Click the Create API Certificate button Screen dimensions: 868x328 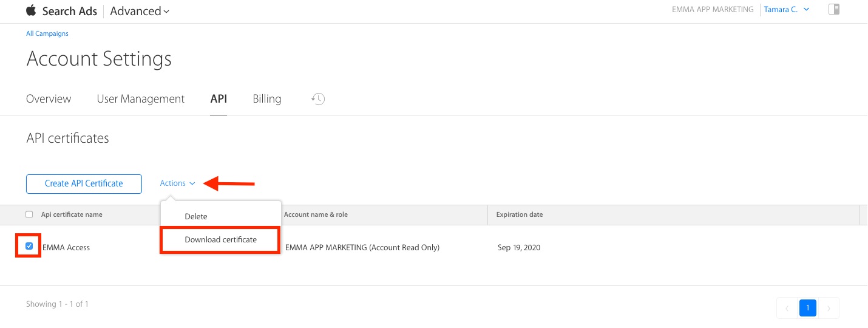coord(84,183)
